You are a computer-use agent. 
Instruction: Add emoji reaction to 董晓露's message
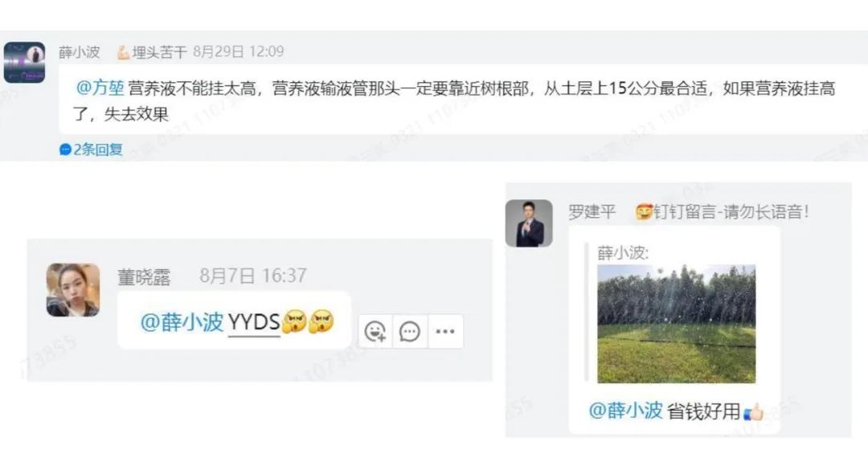pos(375,331)
